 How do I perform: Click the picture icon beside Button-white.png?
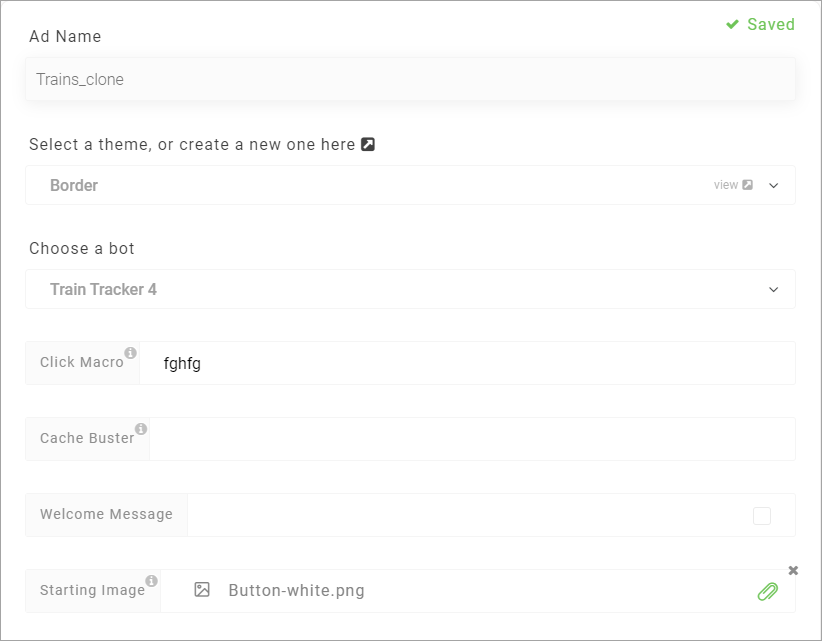[x=202, y=590]
